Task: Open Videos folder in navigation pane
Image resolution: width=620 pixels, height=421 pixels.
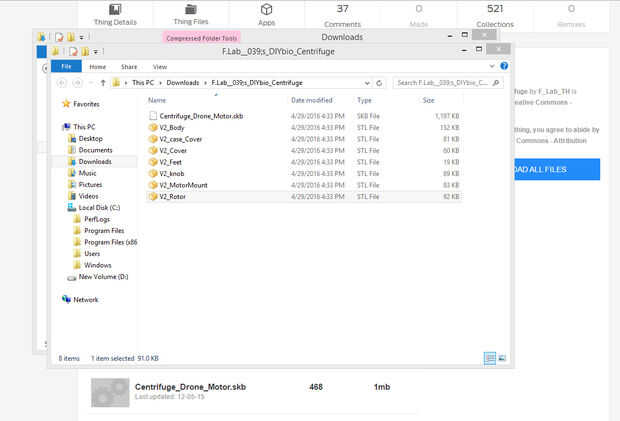Action: coord(88,196)
